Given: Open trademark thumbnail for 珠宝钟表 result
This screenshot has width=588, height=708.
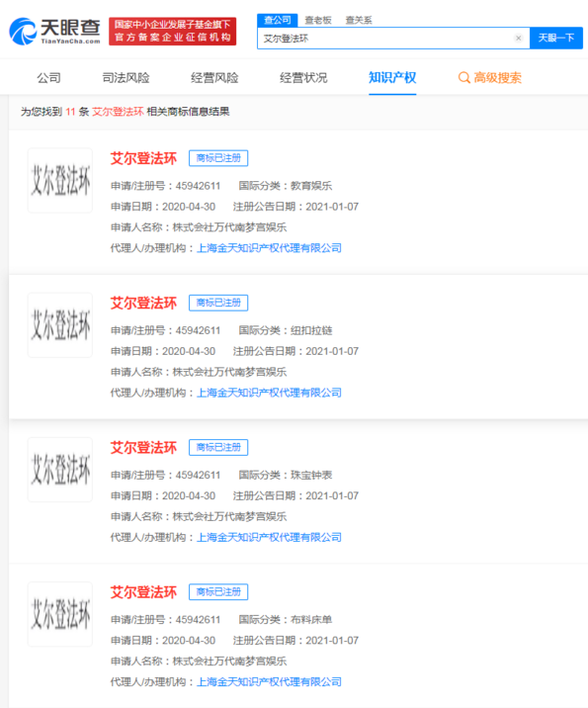Looking at the screenshot, I should pos(60,469).
